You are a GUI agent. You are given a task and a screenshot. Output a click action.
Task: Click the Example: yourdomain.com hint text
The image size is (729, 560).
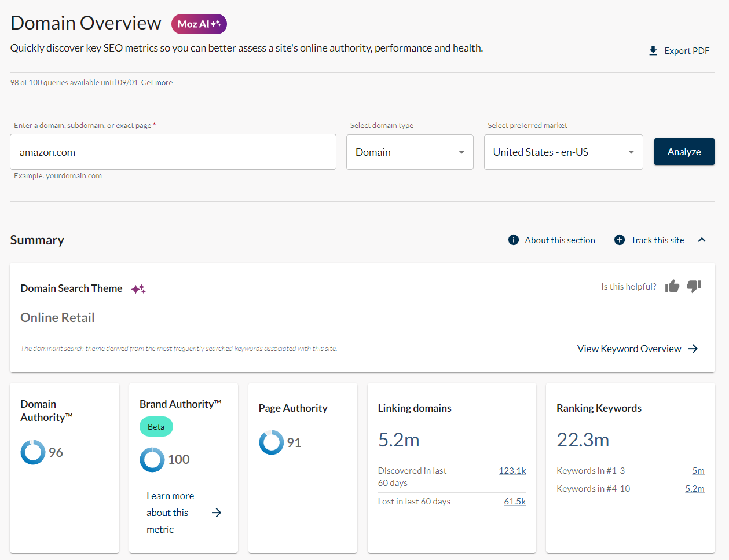[58, 176]
